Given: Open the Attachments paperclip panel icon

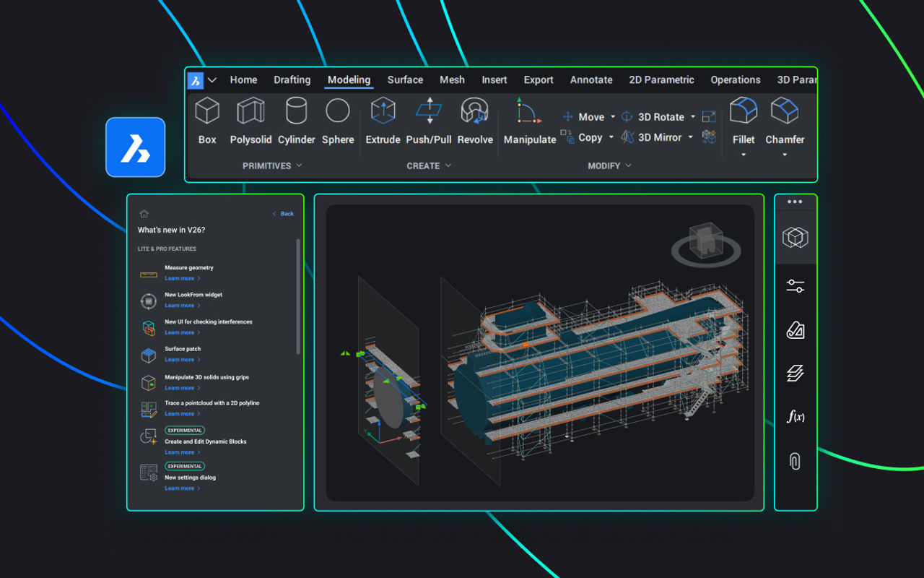Looking at the screenshot, I should coord(796,461).
